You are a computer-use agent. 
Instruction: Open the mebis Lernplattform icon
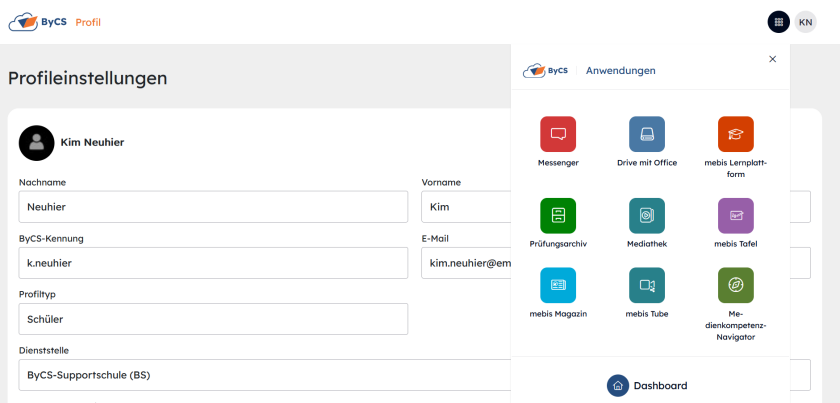tap(736, 134)
